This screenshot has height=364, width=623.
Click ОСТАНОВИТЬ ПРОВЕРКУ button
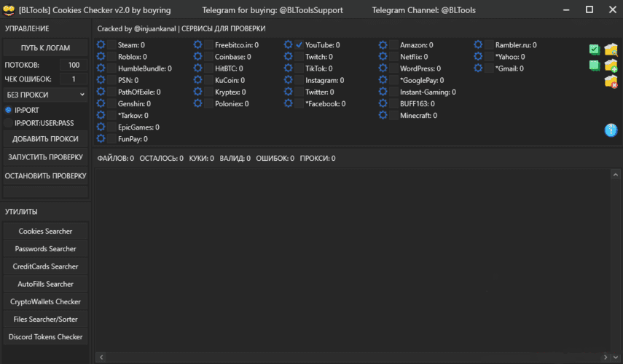tap(45, 176)
